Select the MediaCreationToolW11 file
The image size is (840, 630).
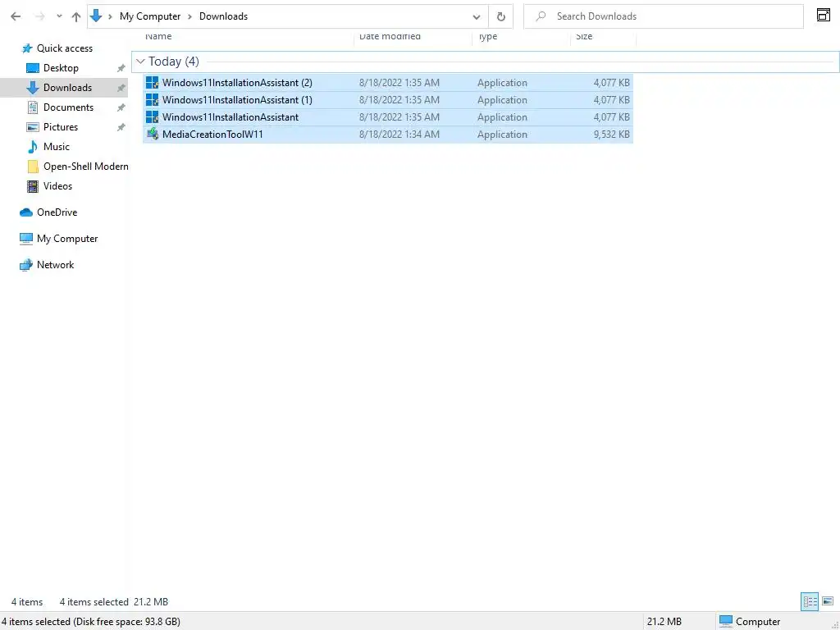388,134
